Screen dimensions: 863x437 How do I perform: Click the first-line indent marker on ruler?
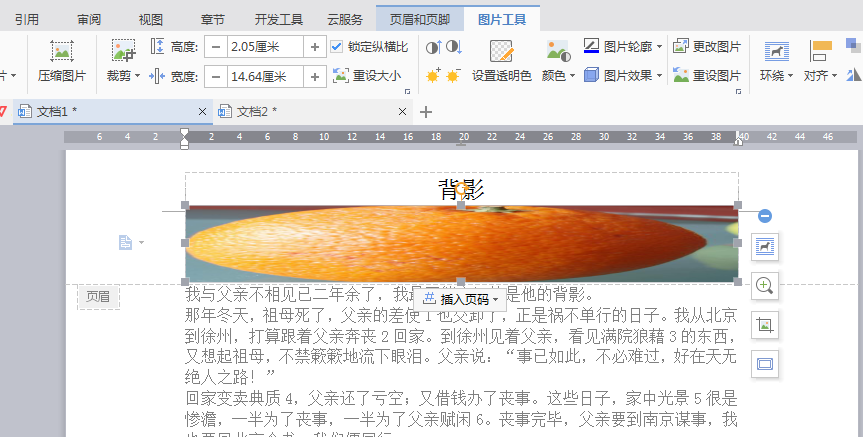pos(184,133)
